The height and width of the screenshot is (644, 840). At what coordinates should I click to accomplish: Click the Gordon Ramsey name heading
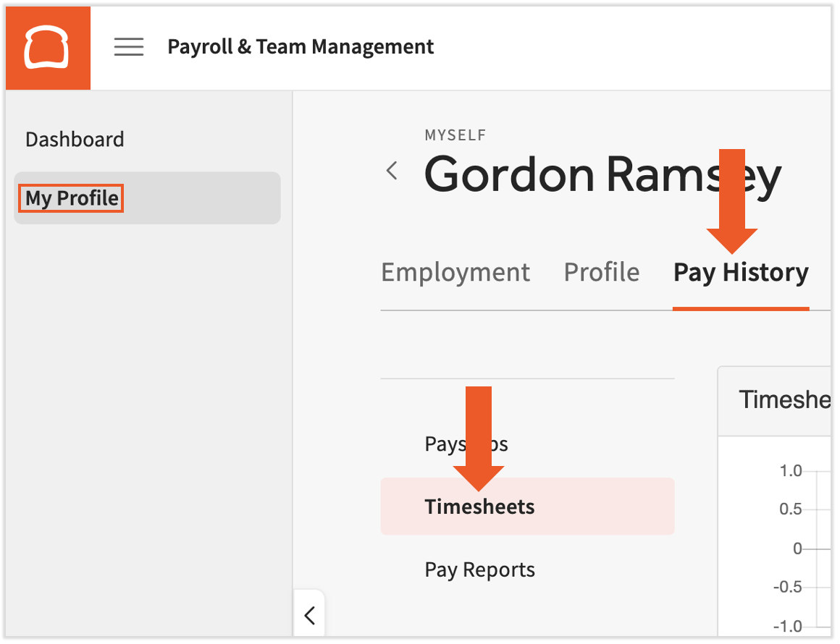(602, 174)
